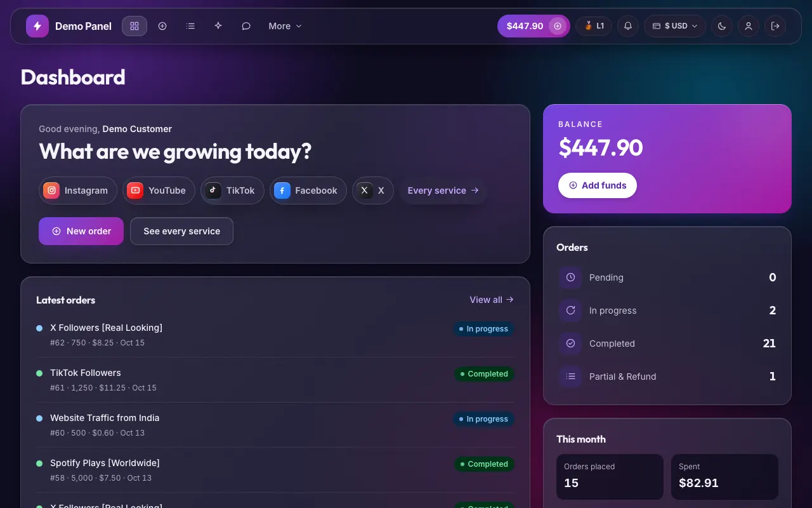The width and height of the screenshot is (812, 508).
Task: Click the Completed badge on Spotify Plays order
Action: pyautogui.click(x=484, y=464)
